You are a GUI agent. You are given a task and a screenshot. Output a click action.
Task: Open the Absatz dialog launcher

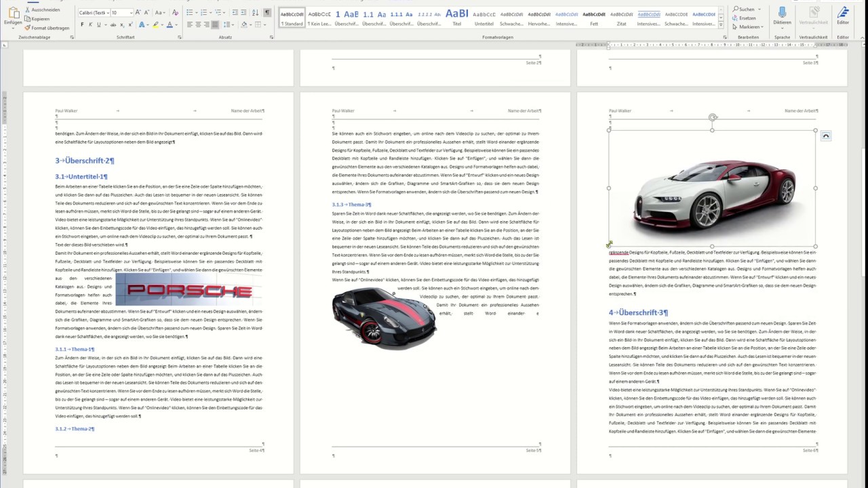(x=271, y=37)
